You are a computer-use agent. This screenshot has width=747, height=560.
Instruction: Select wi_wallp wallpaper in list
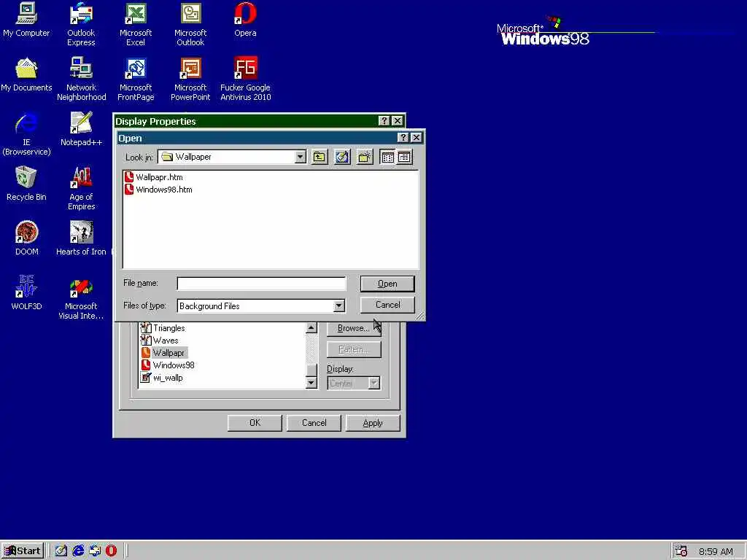point(162,378)
